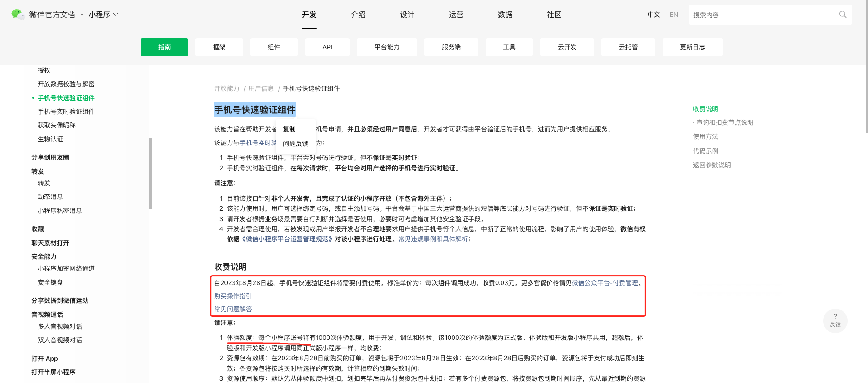
Task: Open 生物认证 in the sidebar
Action: tap(50, 139)
